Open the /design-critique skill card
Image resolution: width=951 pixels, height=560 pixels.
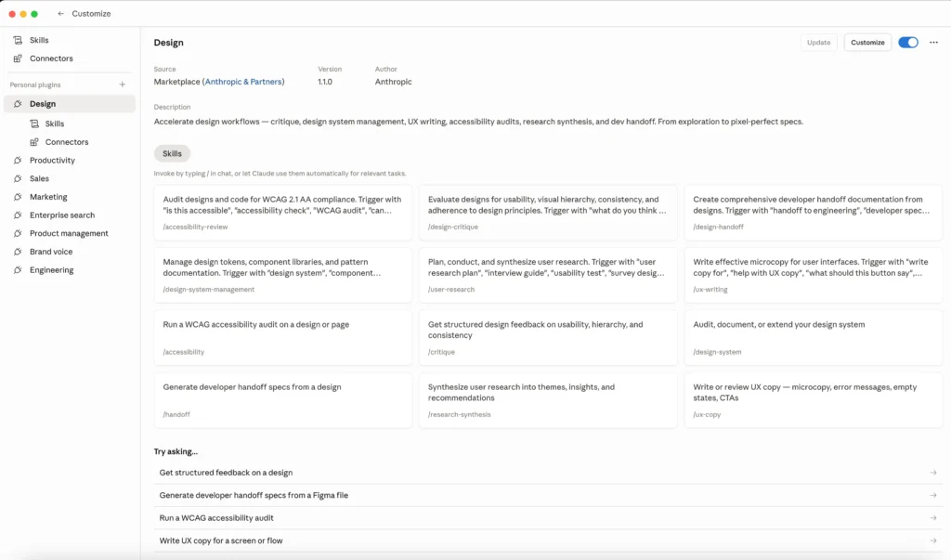coord(548,214)
